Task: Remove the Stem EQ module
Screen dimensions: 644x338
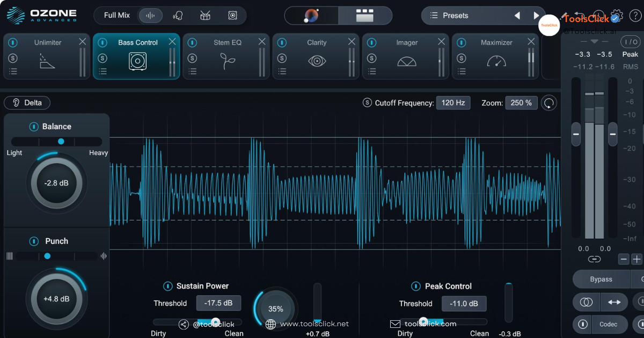Action: (x=261, y=41)
